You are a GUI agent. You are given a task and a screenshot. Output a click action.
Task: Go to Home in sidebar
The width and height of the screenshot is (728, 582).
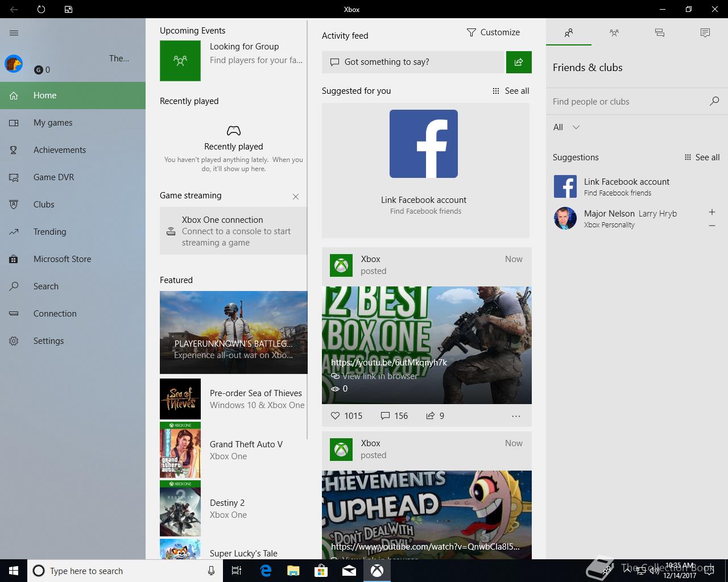tap(73, 95)
